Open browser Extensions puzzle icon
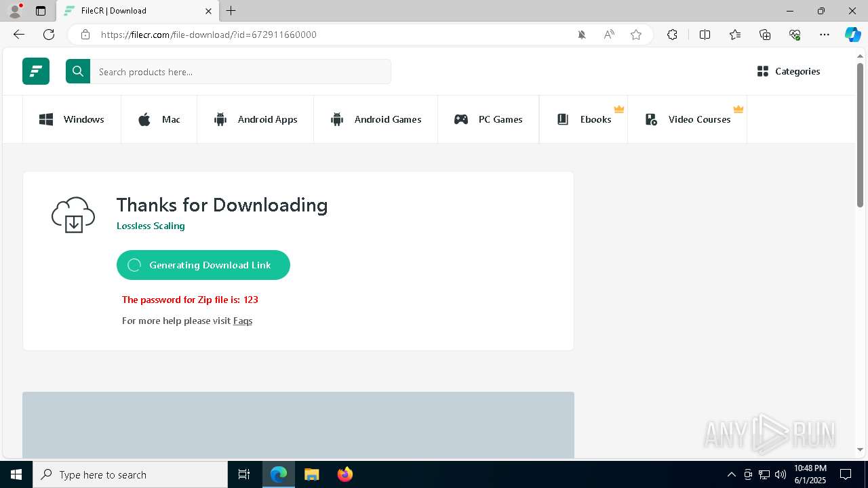 (x=672, y=35)
